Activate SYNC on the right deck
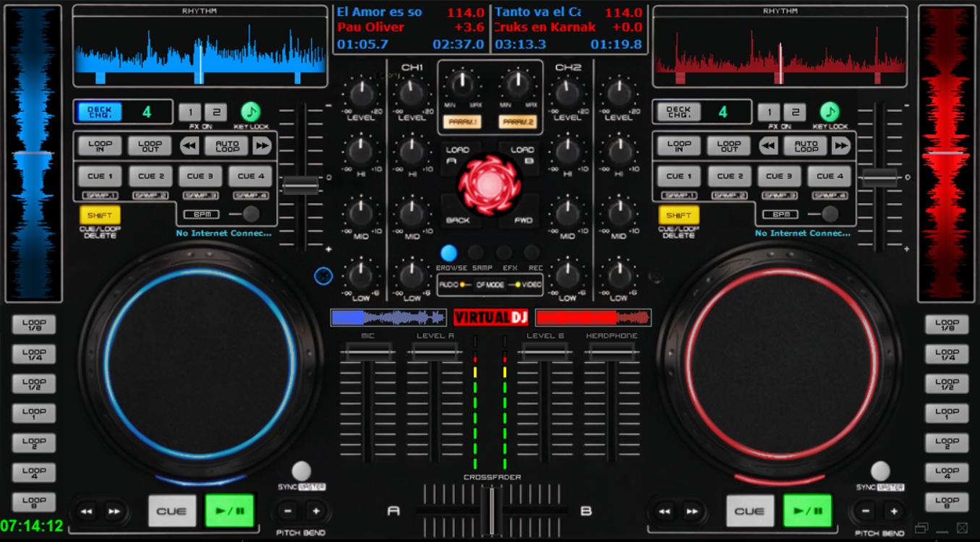Image resolution: width=980 pixels, height=542 pixels. coord(879,470)
